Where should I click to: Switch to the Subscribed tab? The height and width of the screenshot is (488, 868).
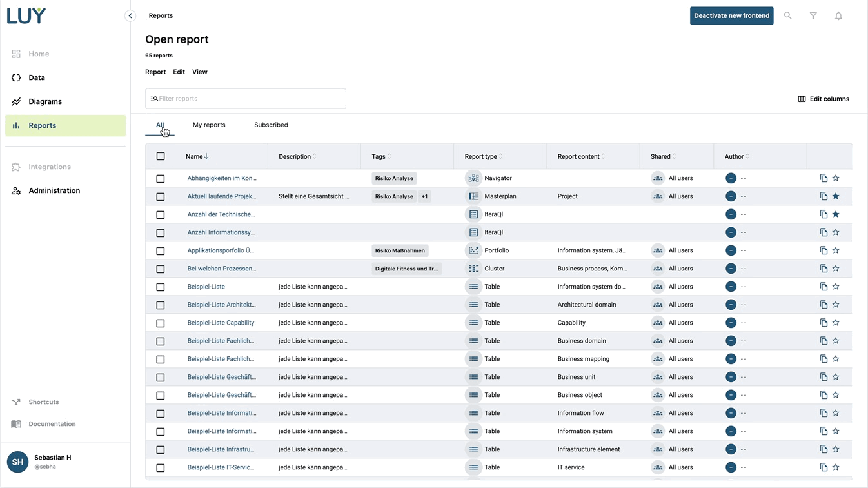pos(271,125)
